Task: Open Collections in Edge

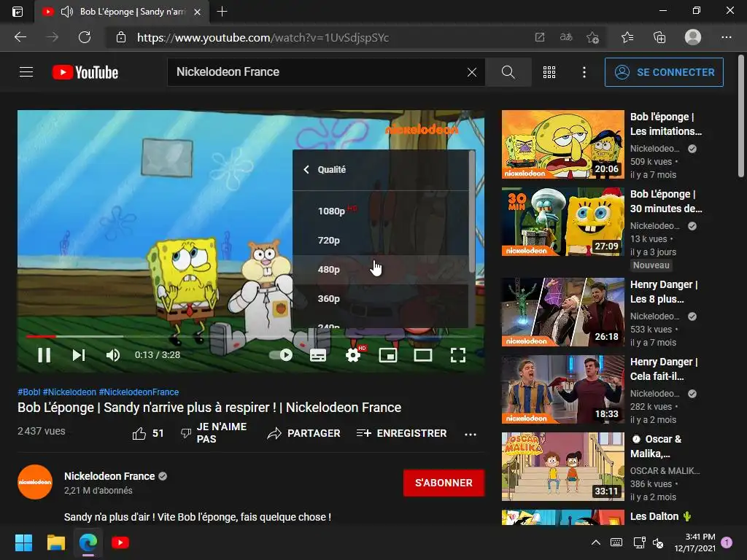Action: [x=659, y=37]
